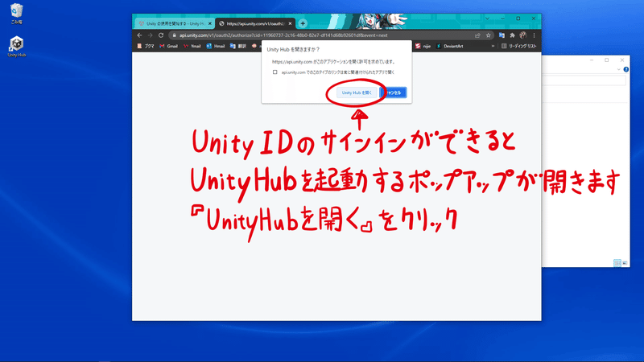
Task: Click the padlock icon in the address bar
Action: pos(174,35)
